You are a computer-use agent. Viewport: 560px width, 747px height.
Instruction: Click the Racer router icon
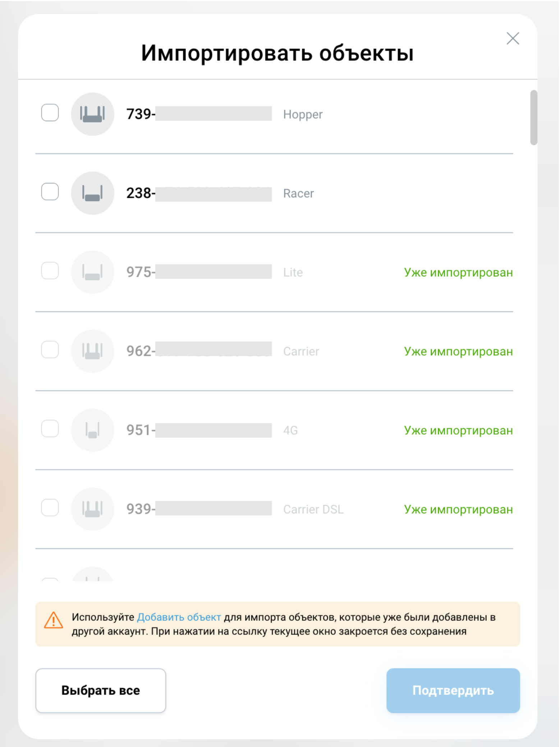coord(92,193)
